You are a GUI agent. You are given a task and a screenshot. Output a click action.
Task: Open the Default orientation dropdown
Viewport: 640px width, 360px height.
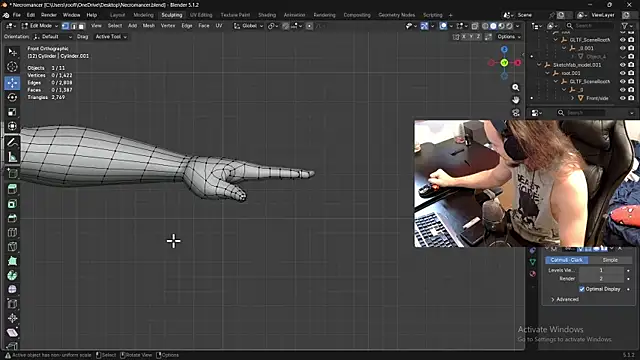tap(53, 37)
